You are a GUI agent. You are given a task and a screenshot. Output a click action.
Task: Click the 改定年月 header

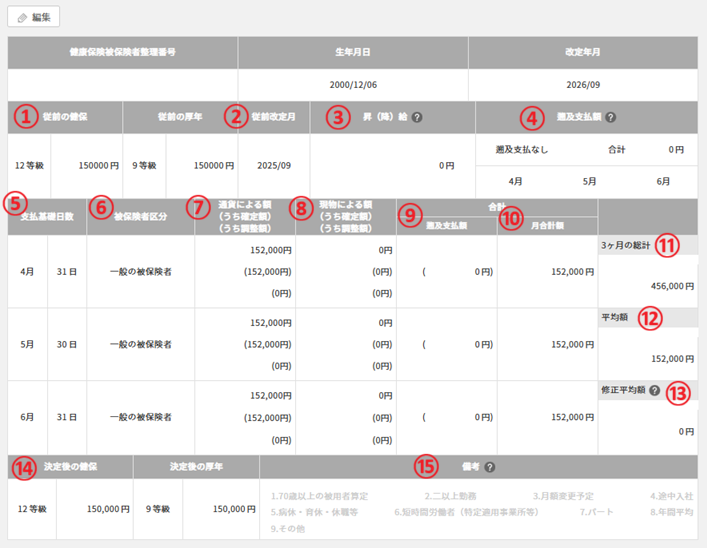583,52
